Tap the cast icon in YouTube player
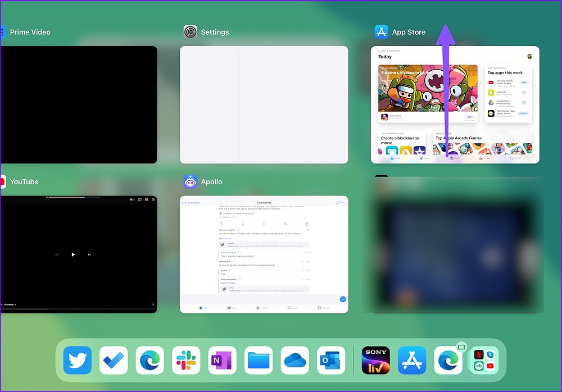562x392 pixels. [140, 199]
